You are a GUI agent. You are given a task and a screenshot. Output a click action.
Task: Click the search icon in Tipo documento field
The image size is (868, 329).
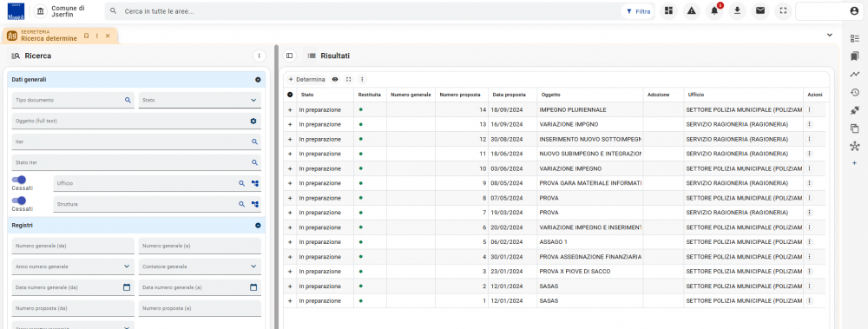[x=128, y=100]
